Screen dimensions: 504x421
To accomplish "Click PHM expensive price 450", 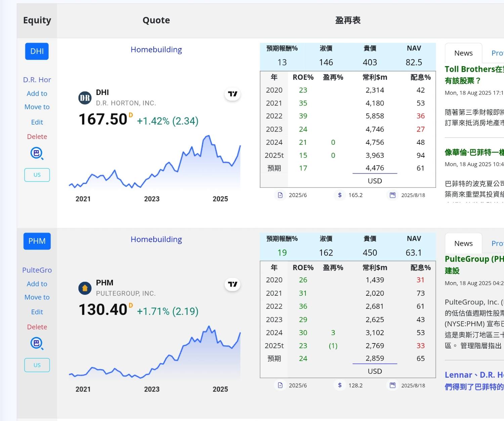I will point(370,253).
